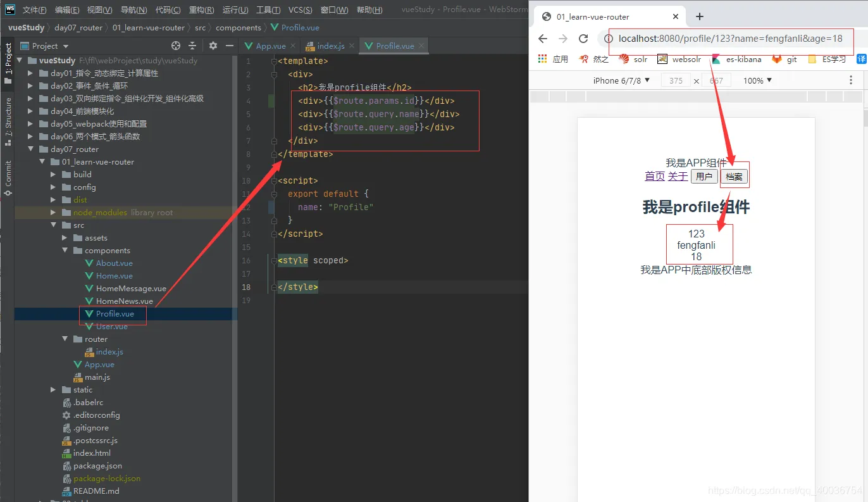Click day07_router breadcrumb
This screenshot has height=502, width=868.
pyautogui.click(x=78, y=28)
